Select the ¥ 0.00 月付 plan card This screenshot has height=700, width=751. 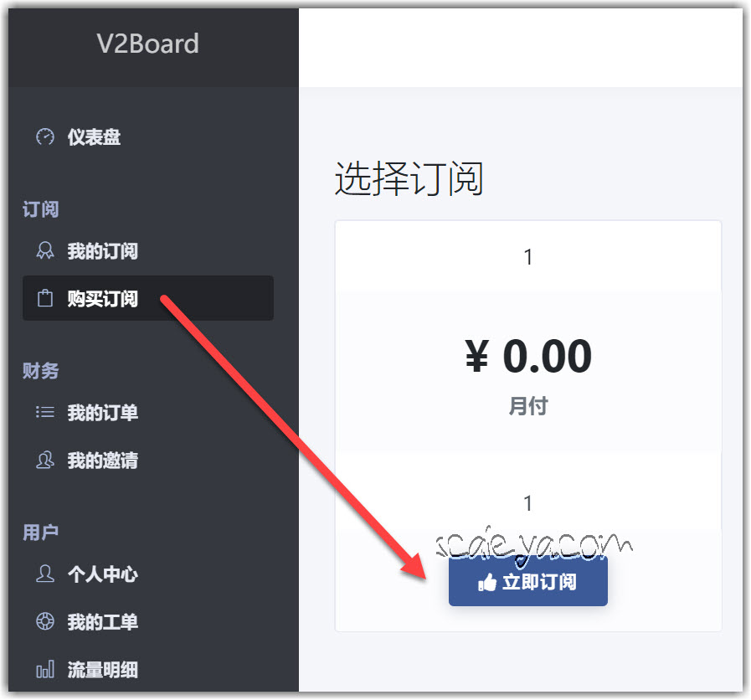pyautogui.click(x=528, y=426)
